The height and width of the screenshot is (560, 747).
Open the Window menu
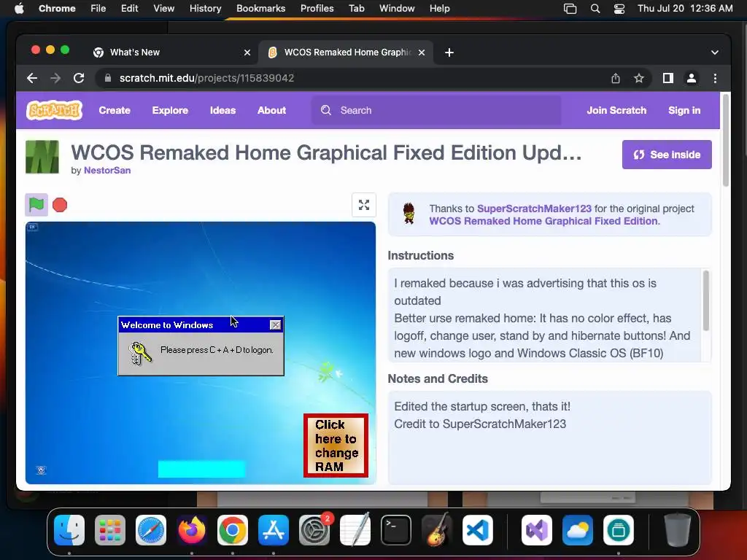click(x=397, y=8)
